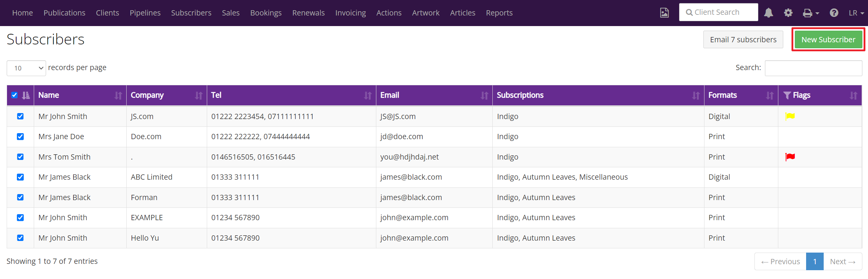Click the New Subscriber button

(x=828, y=39)
